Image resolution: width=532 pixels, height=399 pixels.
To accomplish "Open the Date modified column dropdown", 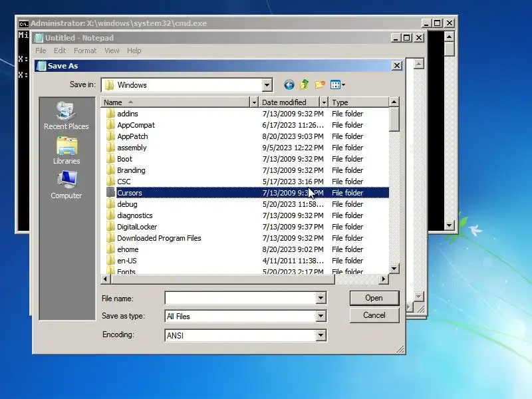I will (324, 102).
